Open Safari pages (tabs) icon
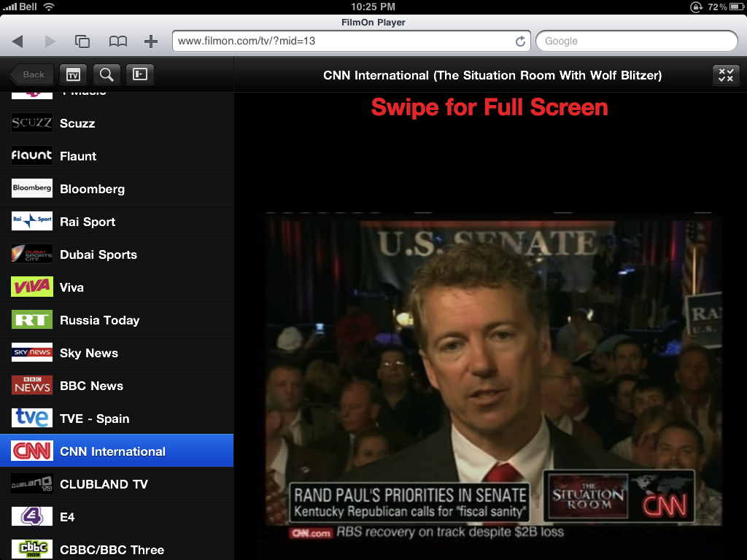 point(82,42)
